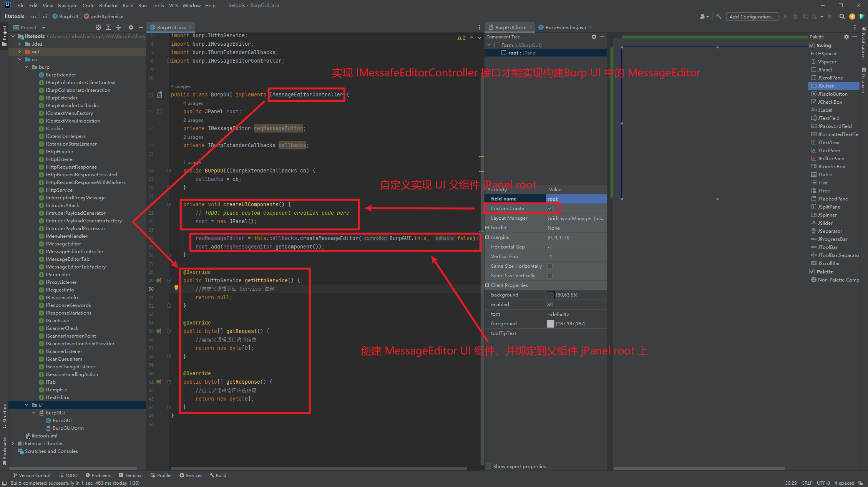Screen dimensions: 868x487
Task: Collapse the burp package
Action: [x=27, y=67]
